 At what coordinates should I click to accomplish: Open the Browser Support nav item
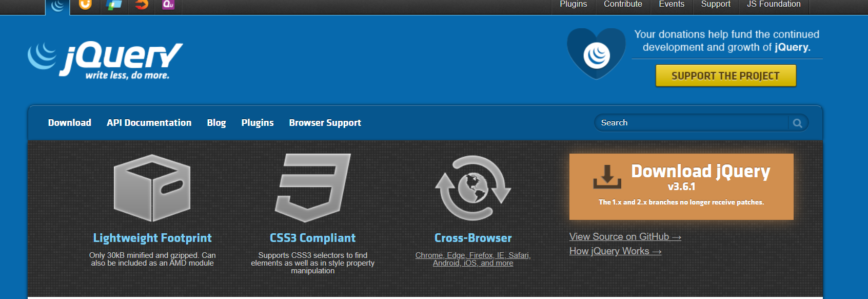325,123
